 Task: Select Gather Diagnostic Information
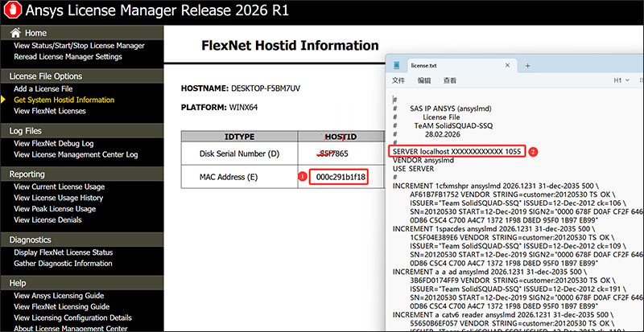coord(63,264)
